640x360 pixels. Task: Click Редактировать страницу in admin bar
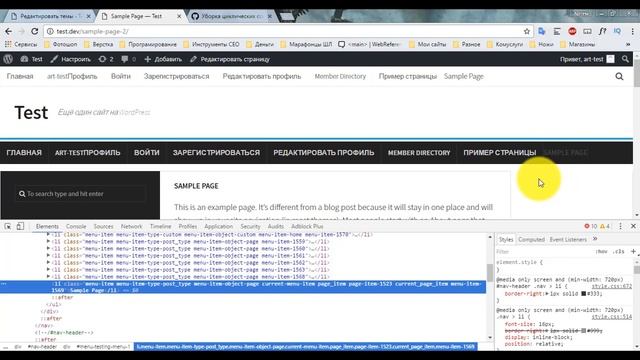coord(230,59)
